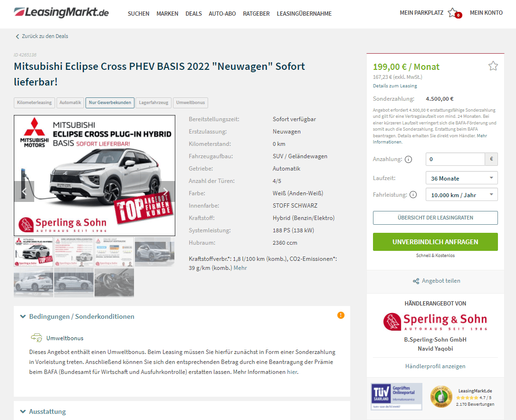Select the Nur Gewerbekunden tag
Image resolution: width=516 pixels, height=420 pixels.
110,103
